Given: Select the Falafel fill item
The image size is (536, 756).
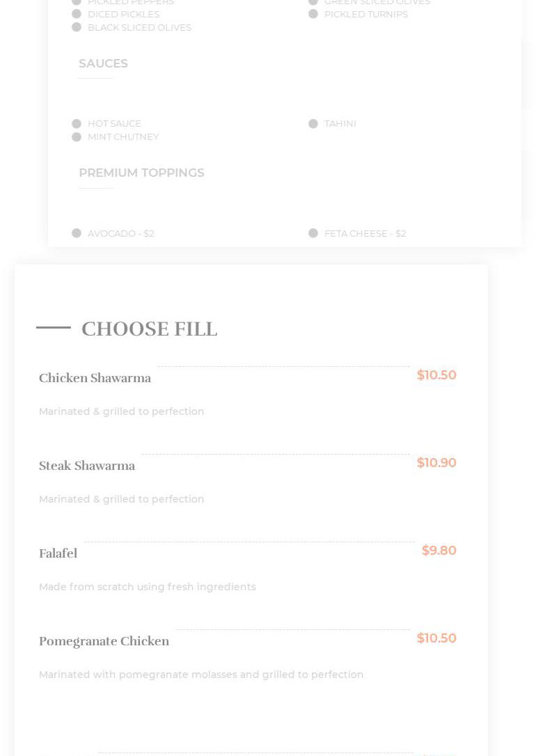Looking at the screenshot, I should coord(58,553).
